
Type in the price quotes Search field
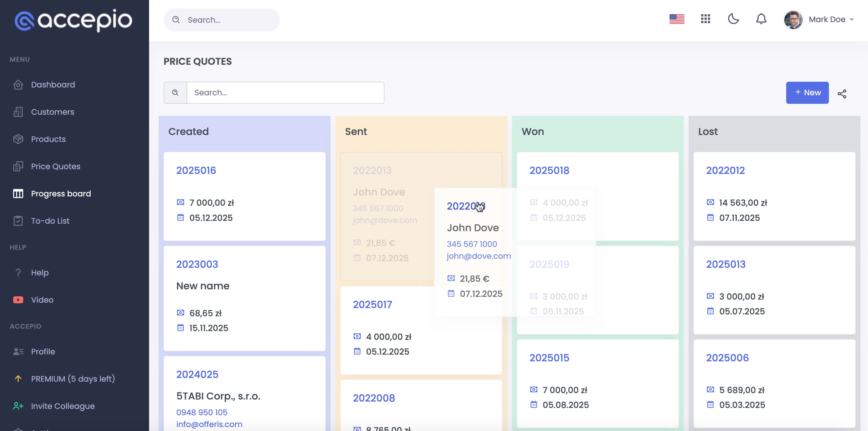285,93
